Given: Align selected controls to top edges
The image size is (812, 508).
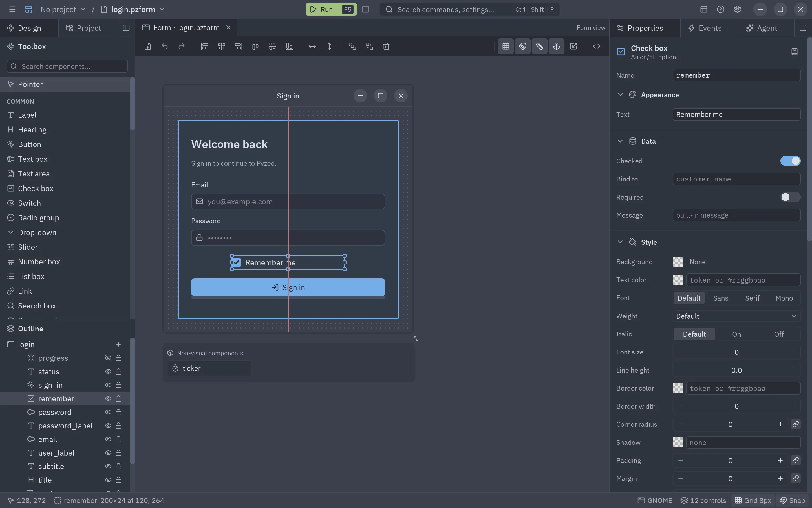Looking at the screenshot, I should (x=255, y=46).
